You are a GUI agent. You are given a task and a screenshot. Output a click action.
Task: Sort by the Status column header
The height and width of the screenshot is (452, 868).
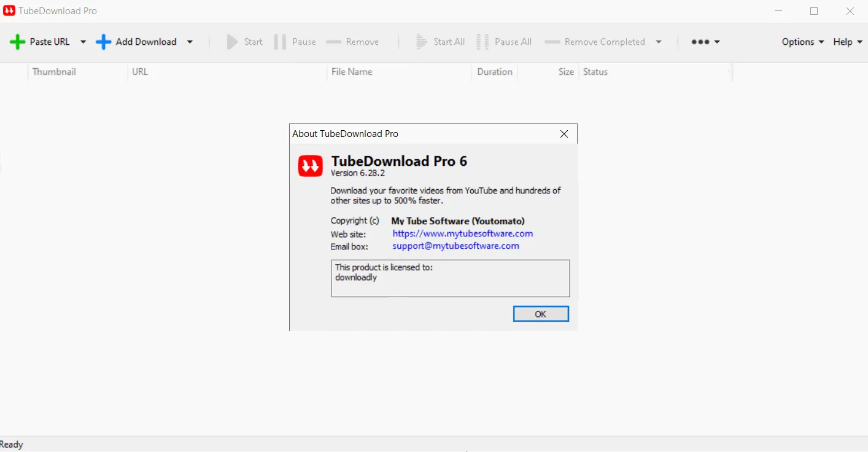[x=595, y=72]
